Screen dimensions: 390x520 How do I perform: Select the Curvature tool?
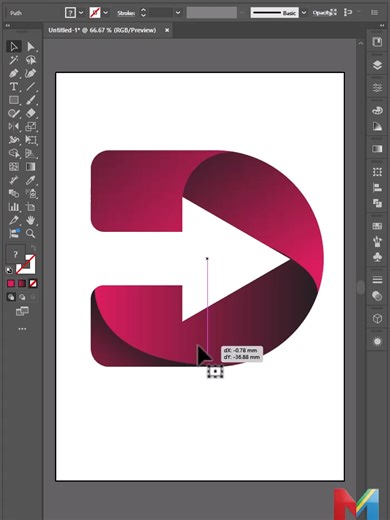[31, 73]
